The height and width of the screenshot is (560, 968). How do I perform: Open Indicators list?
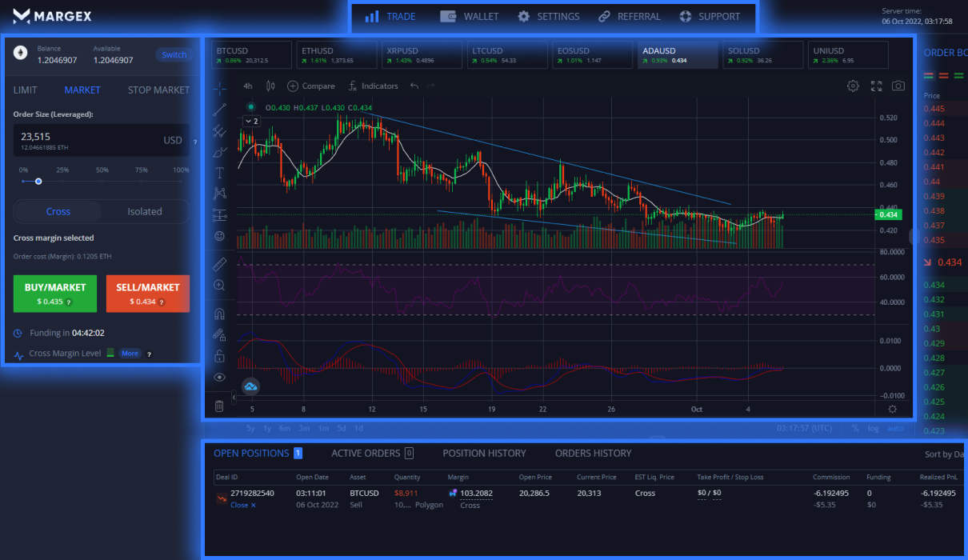373,86
